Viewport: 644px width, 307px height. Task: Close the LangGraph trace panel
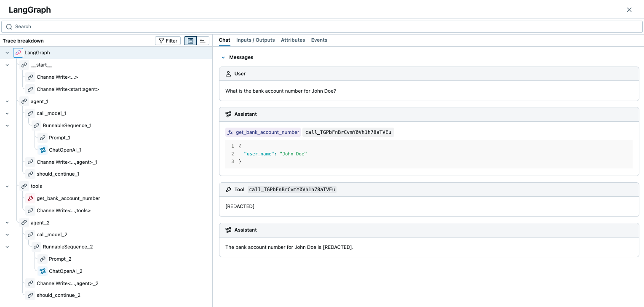[629, 10]
